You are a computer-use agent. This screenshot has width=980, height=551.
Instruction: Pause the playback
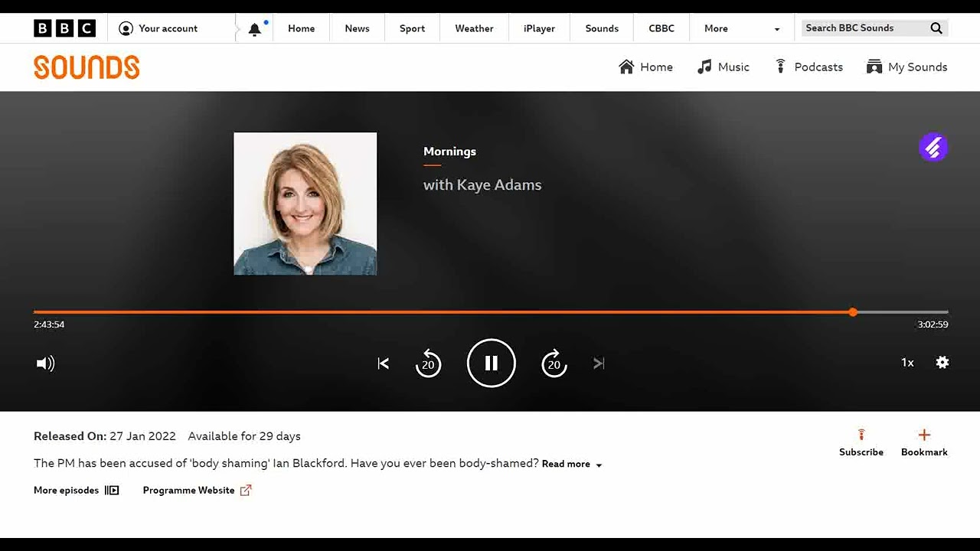click(492, 364)
